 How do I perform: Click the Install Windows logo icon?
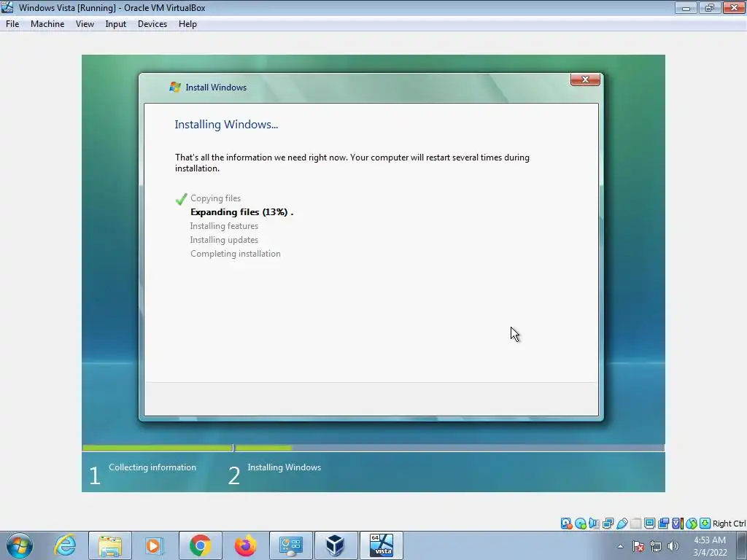click(175, 87)
